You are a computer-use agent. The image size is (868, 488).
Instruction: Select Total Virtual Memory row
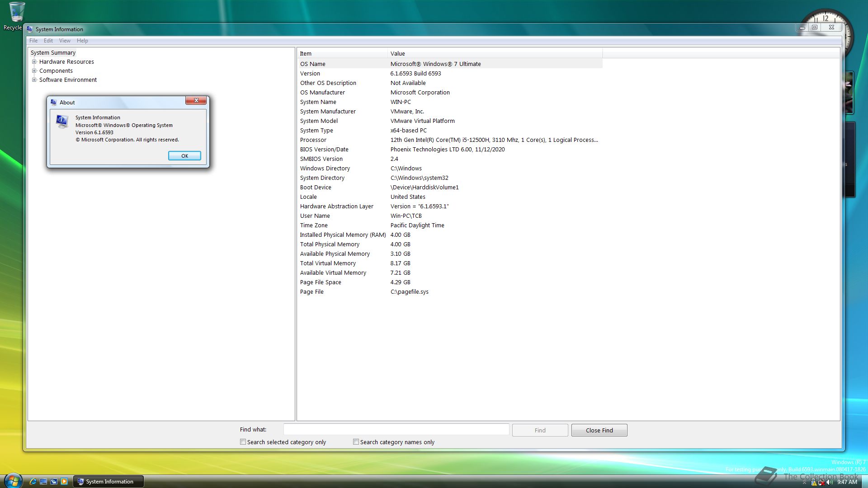[x=450, y=263]
